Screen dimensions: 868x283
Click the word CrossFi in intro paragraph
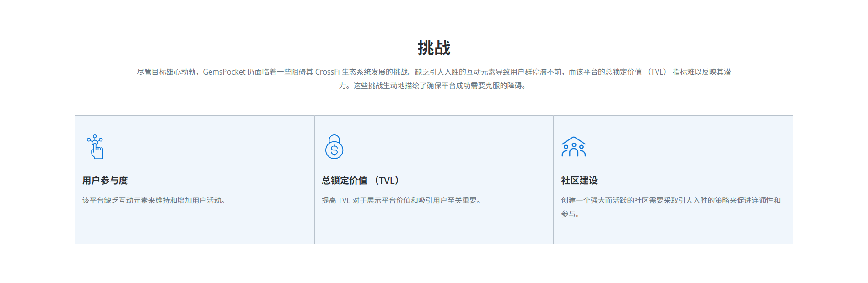tap(327, 72)
